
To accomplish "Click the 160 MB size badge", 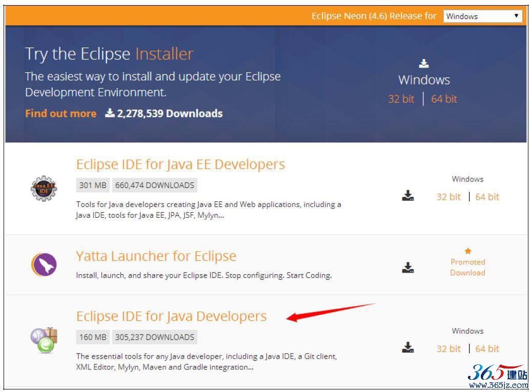I will tap(93, 337).
